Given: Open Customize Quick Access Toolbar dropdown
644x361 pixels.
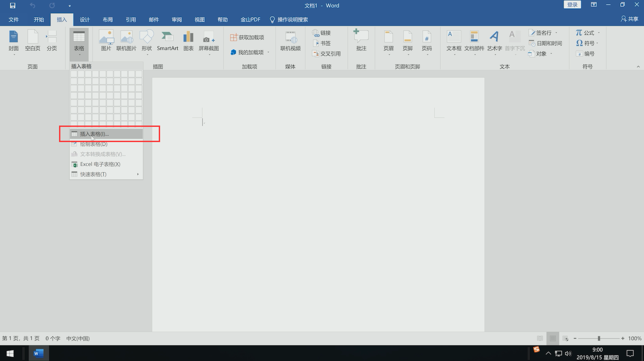Looking at the screenshot, I should point(70,6).
